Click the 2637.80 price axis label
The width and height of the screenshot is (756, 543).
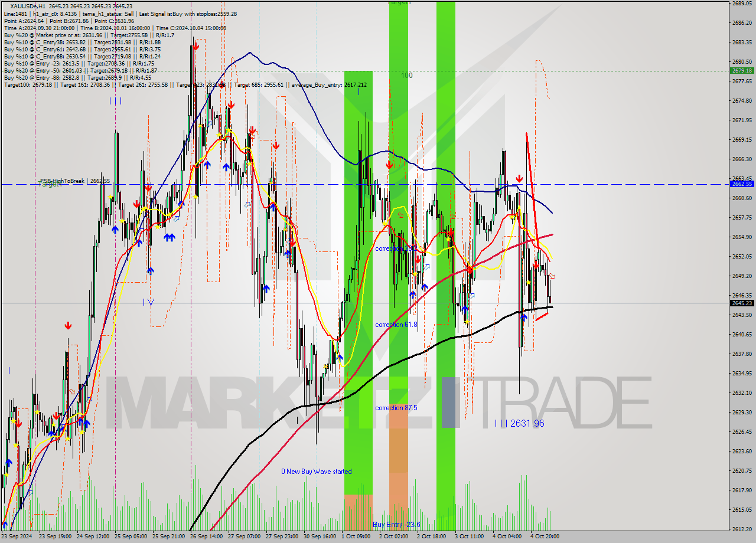click(x=742, y=354)
